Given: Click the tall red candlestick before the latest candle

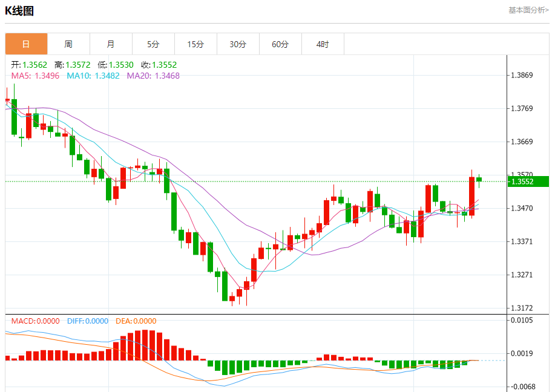Looking at the screenshot, I should coord(472,196).
